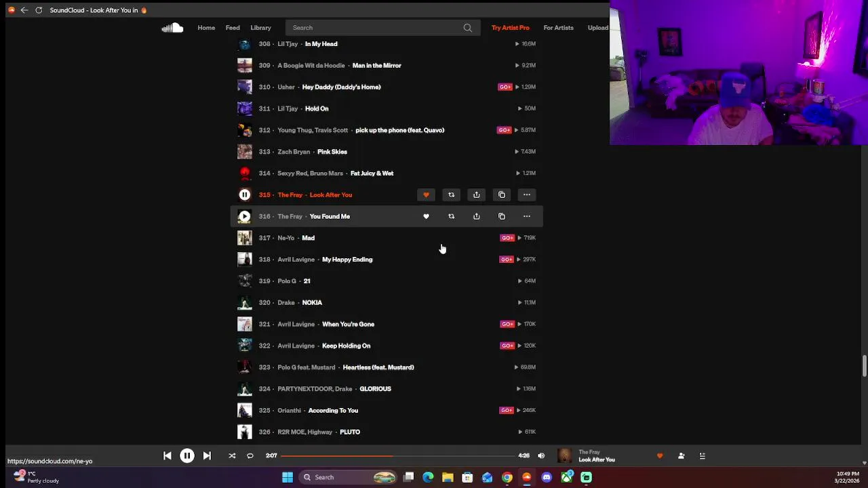
Task: Click the search magnifier icon
Action: click(467, 28)
